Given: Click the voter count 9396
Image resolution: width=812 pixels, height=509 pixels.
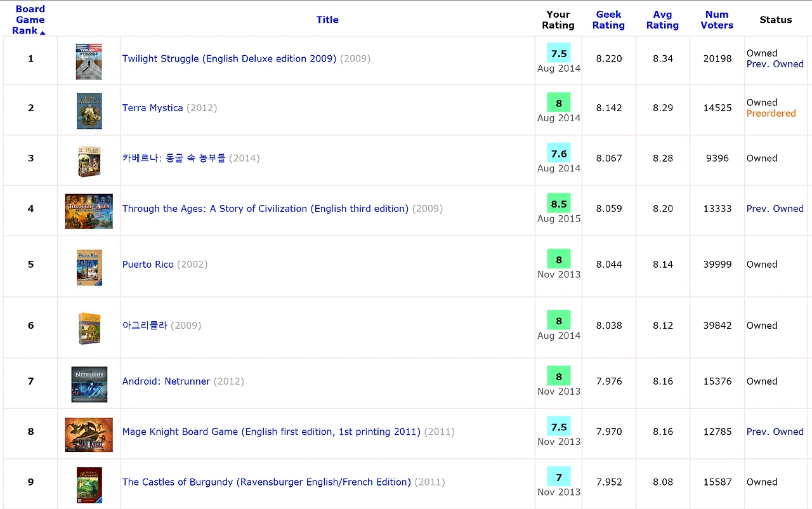Looking at the screenshot, I should click(717, 158).
